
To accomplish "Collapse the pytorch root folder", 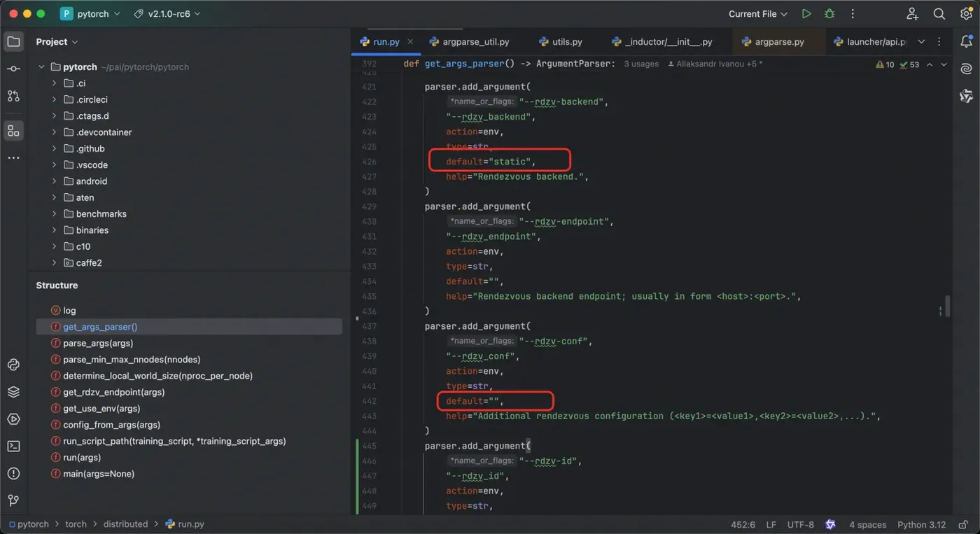I will [x=41, y=67].
